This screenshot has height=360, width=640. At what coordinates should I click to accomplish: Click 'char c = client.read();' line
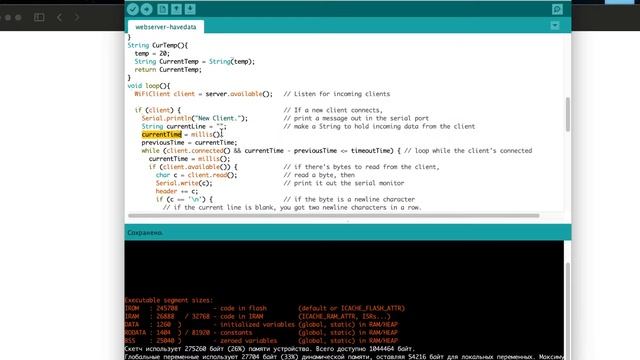coord(196,175)
